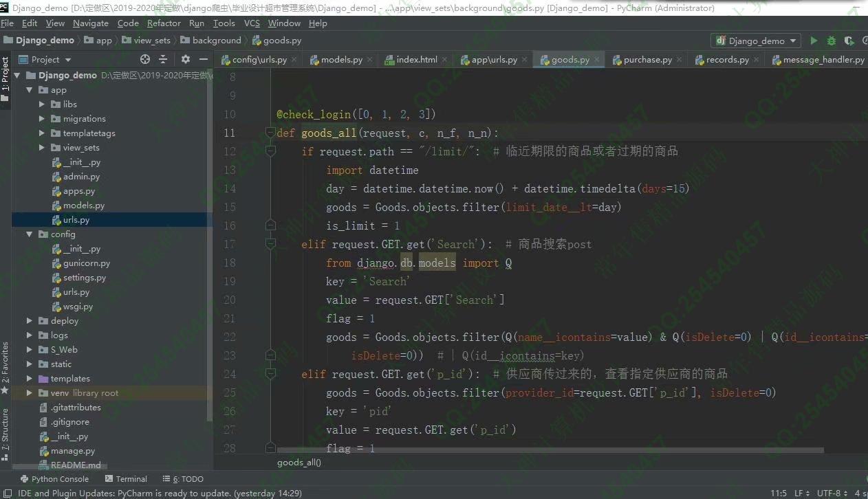
Task: Open the Python Console tool window
Action: coord(54,479)
